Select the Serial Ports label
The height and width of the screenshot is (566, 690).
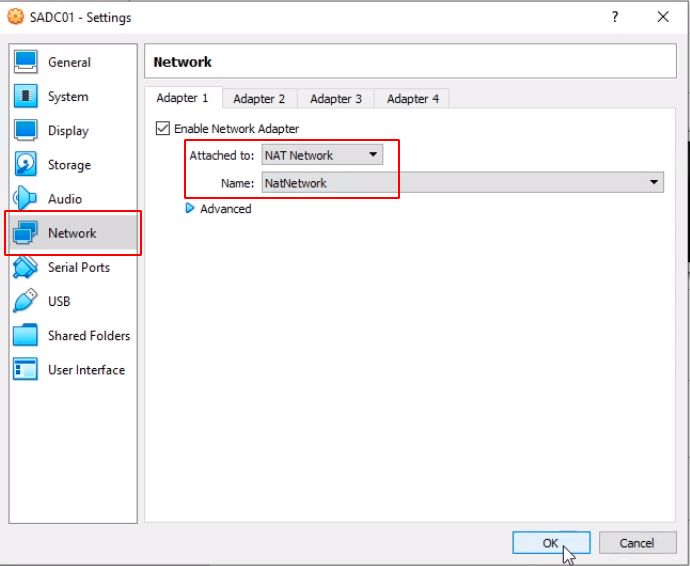click(79, 267)
